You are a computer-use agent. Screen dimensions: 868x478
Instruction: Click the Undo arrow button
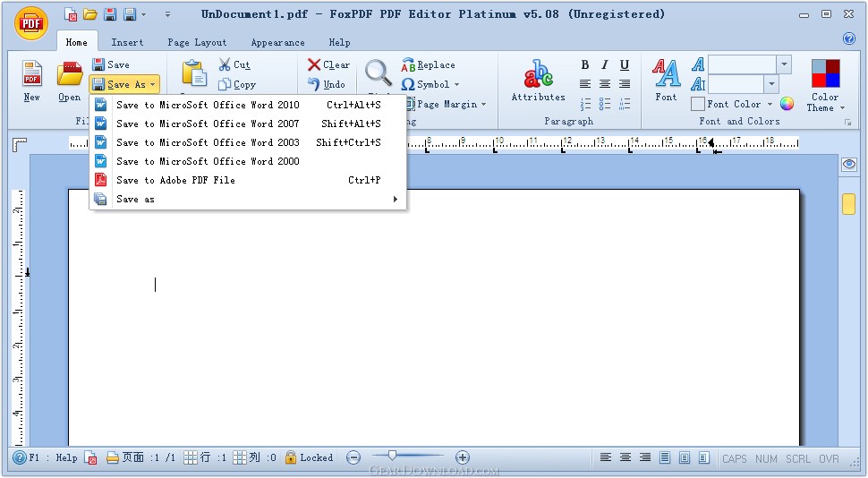tap(327, 84)
